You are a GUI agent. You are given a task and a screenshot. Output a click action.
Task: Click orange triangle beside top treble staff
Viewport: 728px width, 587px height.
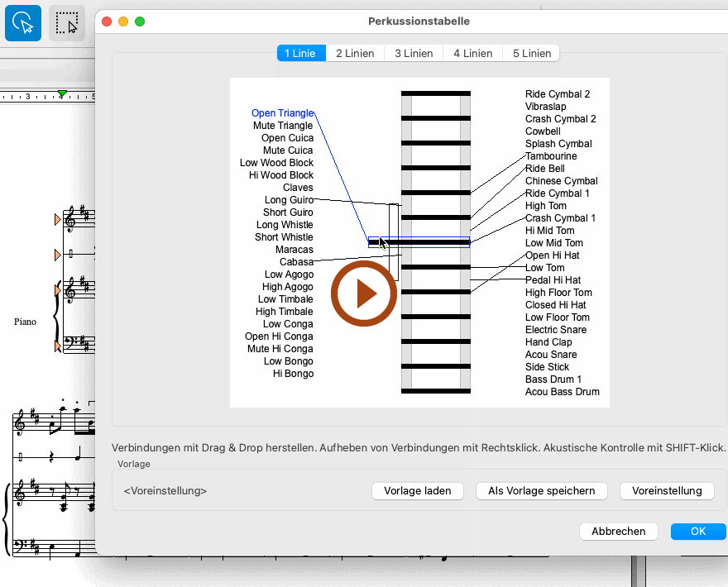point(57,219)
